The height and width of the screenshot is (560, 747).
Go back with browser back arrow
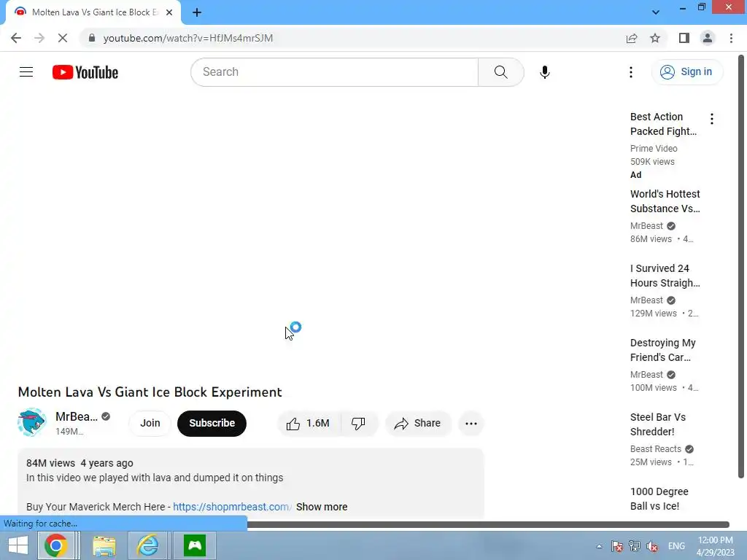tap(16, 38)
